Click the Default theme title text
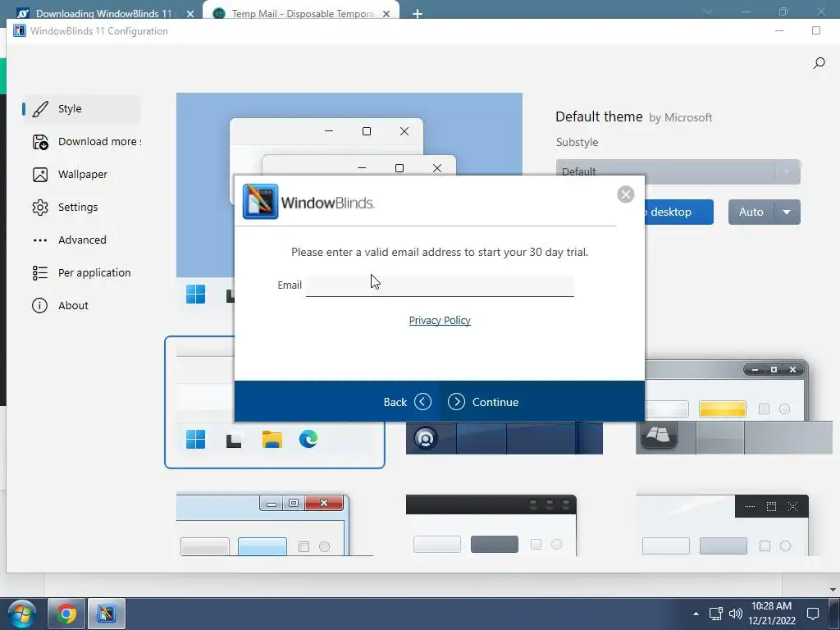This screenshot has height=630, width=840. coord(599,116)
